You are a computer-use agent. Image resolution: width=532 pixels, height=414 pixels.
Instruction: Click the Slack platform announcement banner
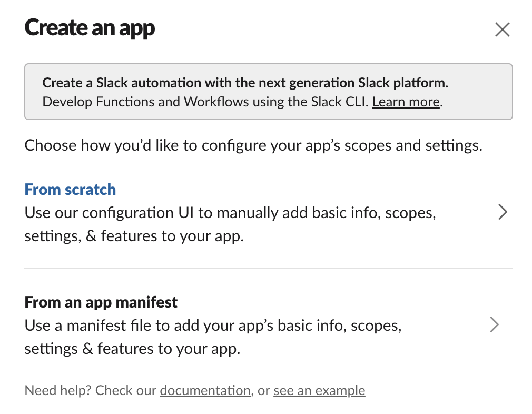point(268,91)
